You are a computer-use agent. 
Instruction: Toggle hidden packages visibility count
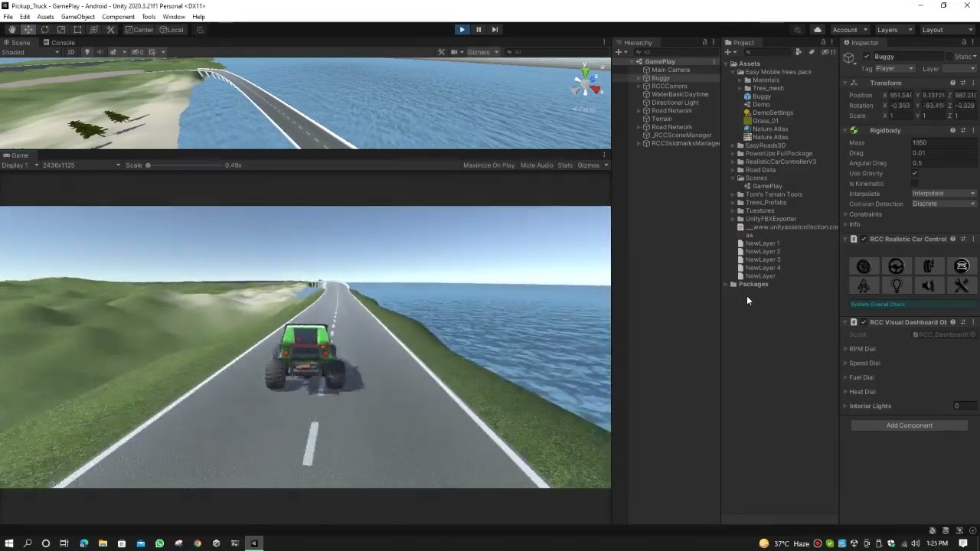coord(829,52)
